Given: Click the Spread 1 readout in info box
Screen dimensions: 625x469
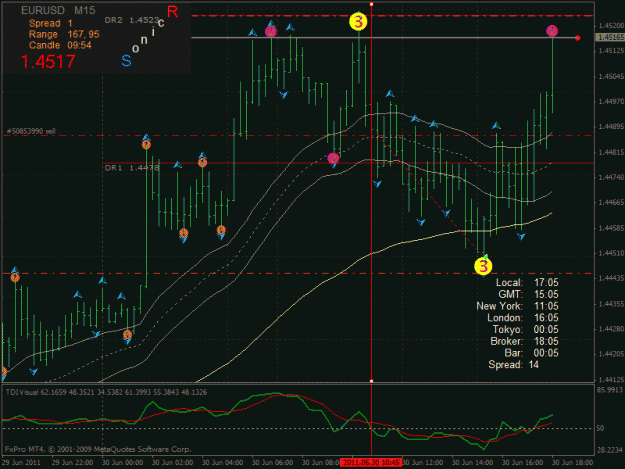Looking at the screenshot, I should click(51, 24).
